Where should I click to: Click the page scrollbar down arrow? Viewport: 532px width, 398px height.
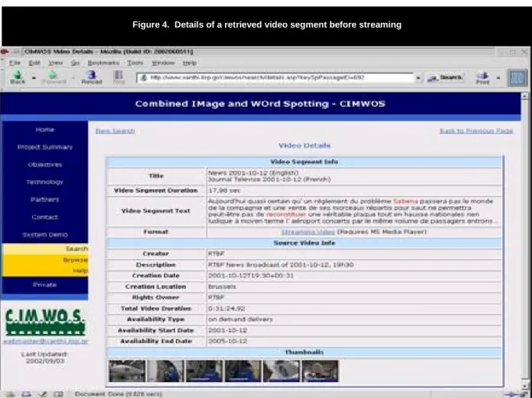(525, 386)
